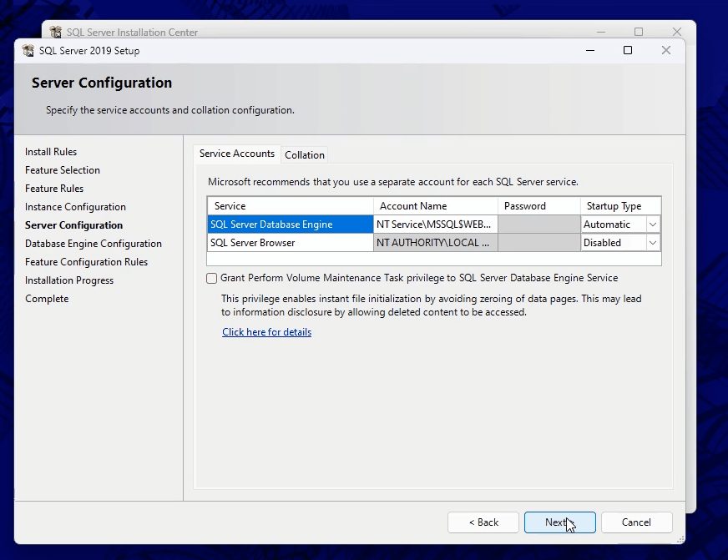Click the Startup Type column header
Image resolution: width=728 pixels, height=560 pixels.
(x=614, y=206)
